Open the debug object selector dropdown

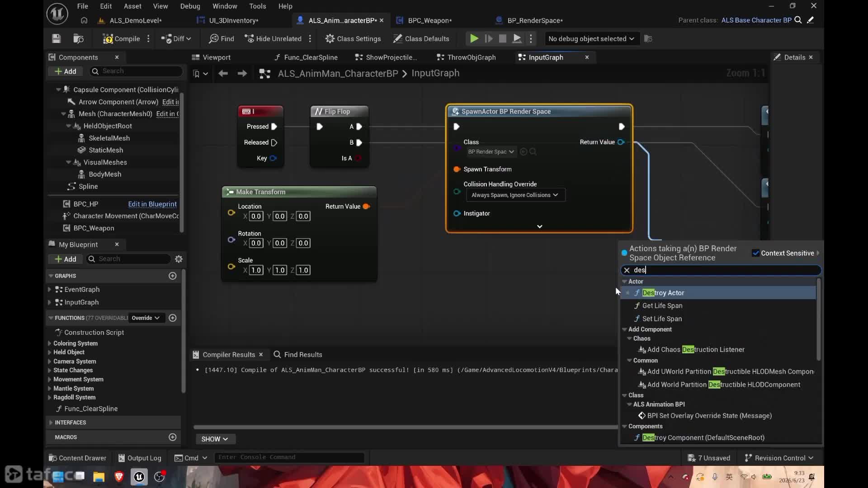[x=591, y=39]
